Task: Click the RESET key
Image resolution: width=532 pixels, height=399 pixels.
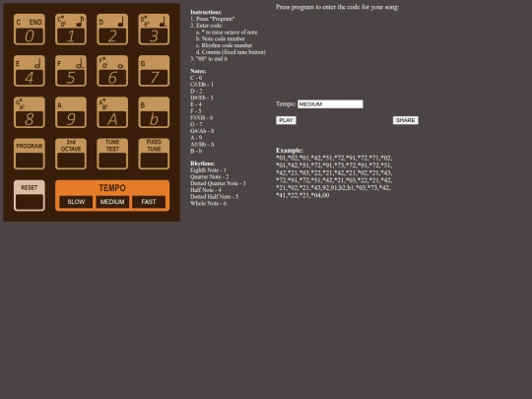Action: (30, 196)
